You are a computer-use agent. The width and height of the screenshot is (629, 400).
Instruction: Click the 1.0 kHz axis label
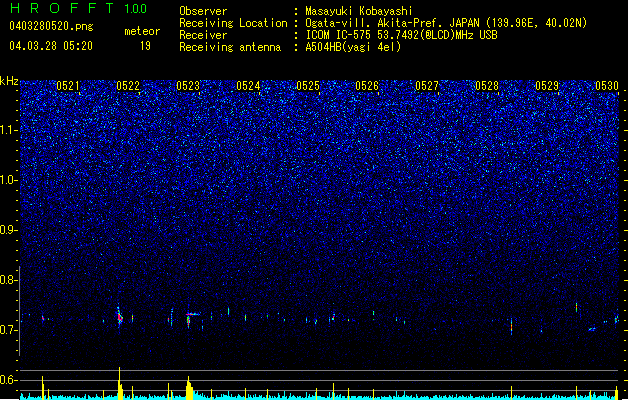[9, 180]
